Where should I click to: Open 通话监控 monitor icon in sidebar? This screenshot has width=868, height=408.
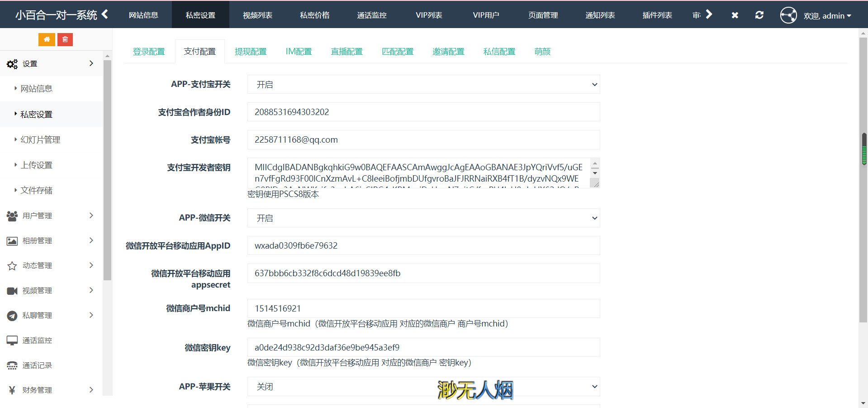pos(12,341)
